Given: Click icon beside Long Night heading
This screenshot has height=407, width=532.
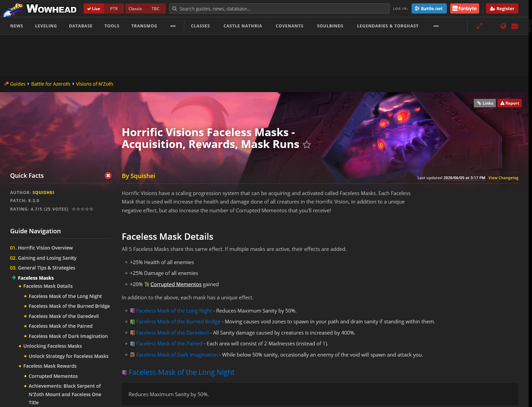Looking at the screenshot, I should pyautogui.click(x=124, y=373).
